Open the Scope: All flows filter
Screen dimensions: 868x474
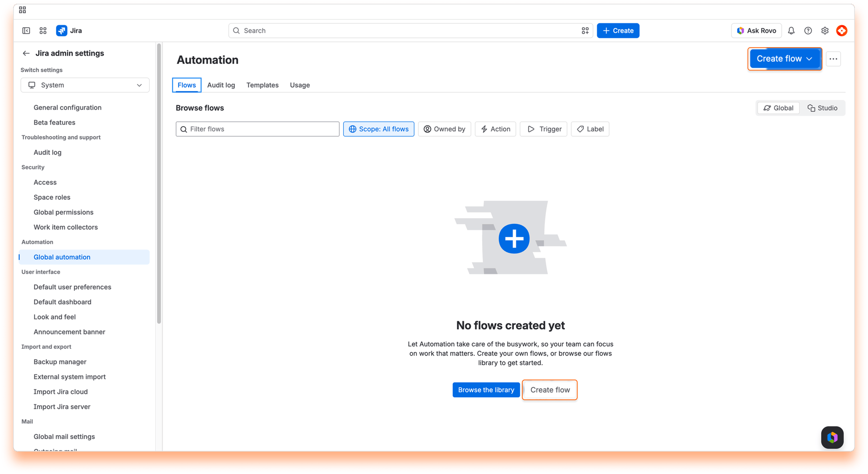(x=379, y=129)
